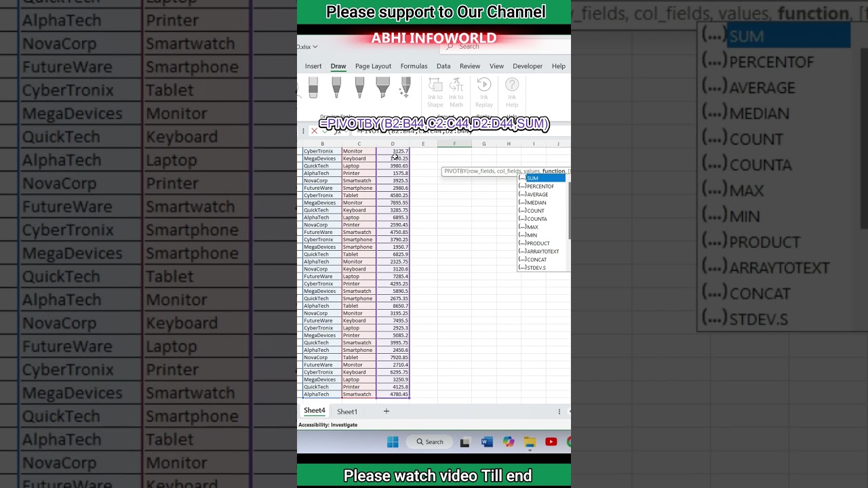Select column B header

[x=322, y=144]
